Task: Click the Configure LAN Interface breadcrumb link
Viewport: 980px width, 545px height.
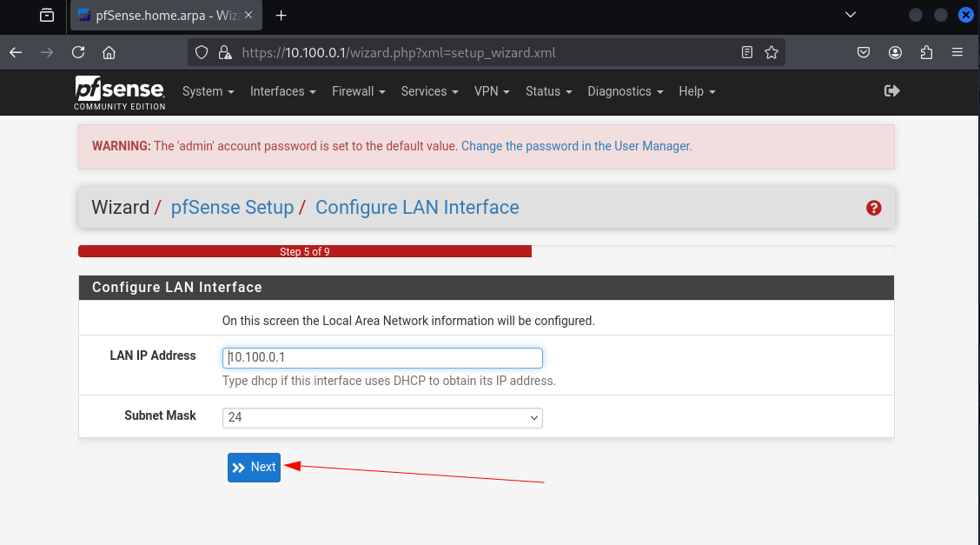Action: (417, 207)
